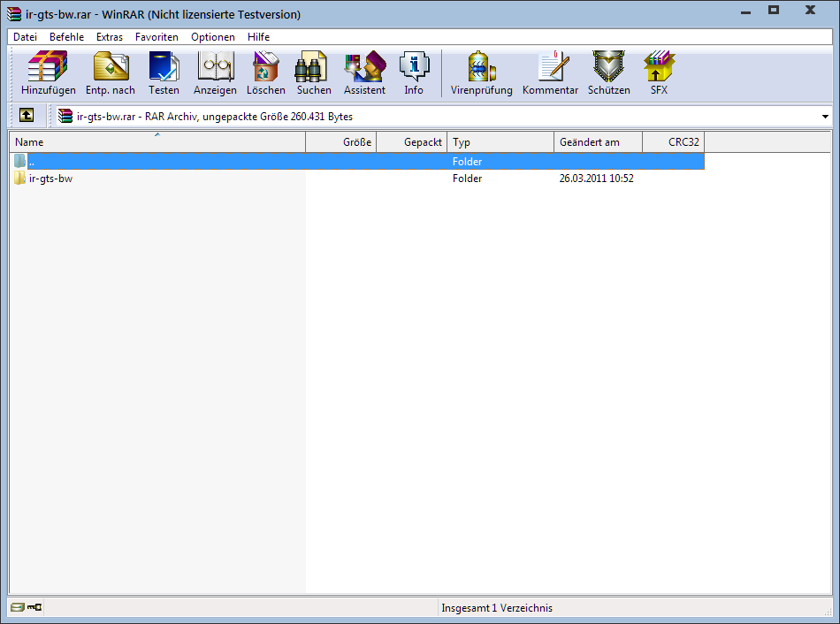Open the Suchen search tool
840x624 pixels.
click(x=314, y=72)
